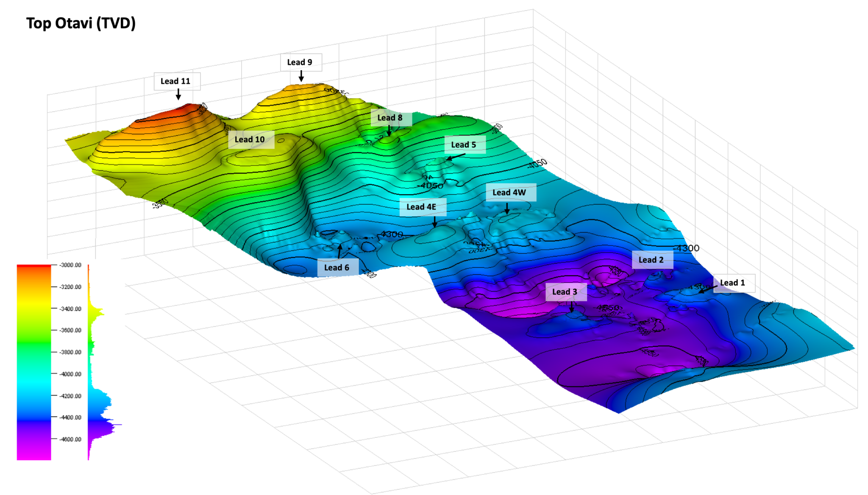Viewport: 868px width, 495px height.
Task: Click the Lead 8 annotation
Action: coord(390,118)
